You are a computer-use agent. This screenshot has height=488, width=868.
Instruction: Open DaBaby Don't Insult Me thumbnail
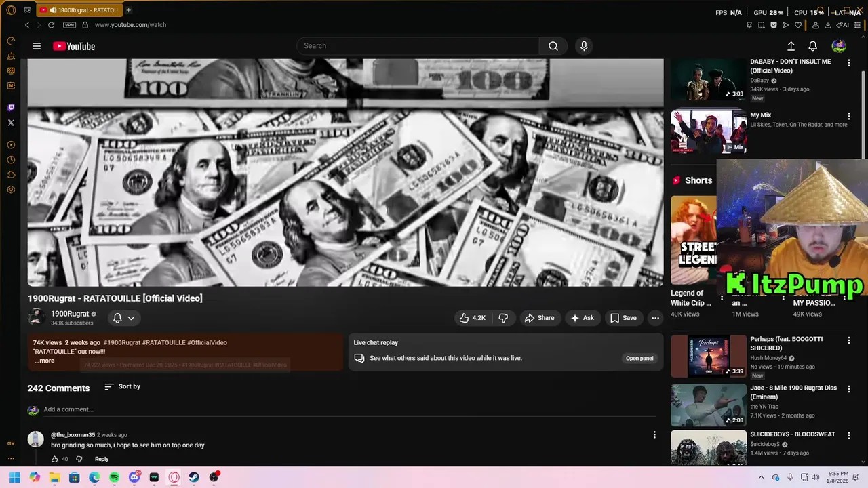tap(708, 79)
